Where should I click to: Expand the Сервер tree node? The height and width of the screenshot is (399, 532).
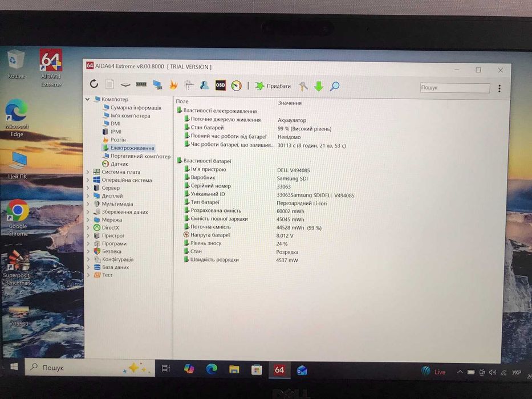tap(88, 188)
